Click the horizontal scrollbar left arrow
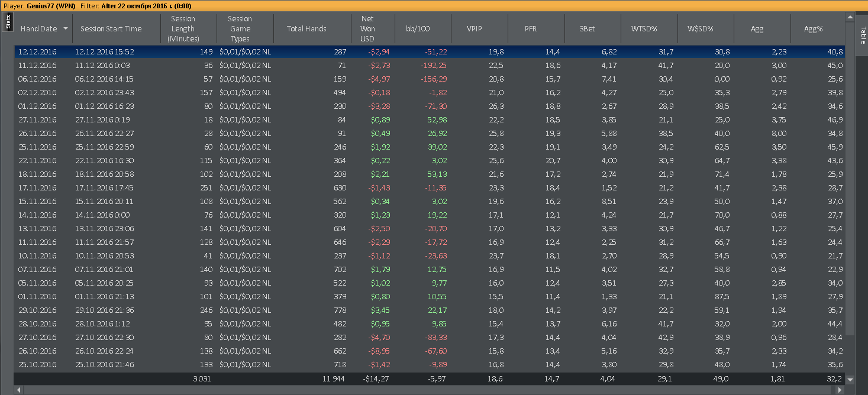 [18, 390]
